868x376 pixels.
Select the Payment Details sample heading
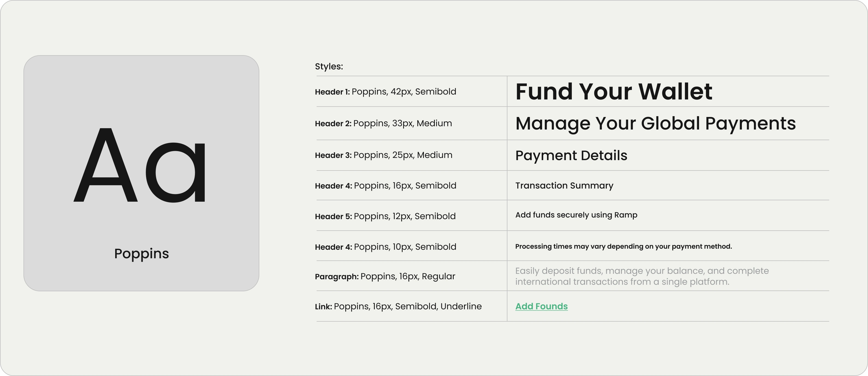(x=571, y=155)
